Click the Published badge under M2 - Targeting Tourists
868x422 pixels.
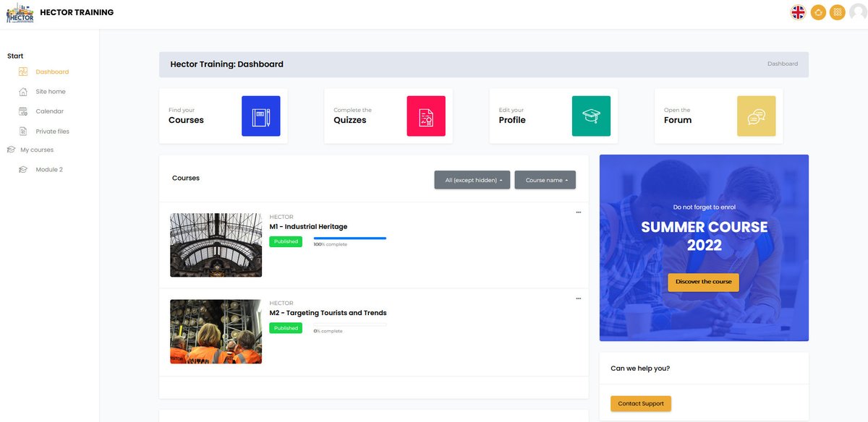click(x=286, y=328)
